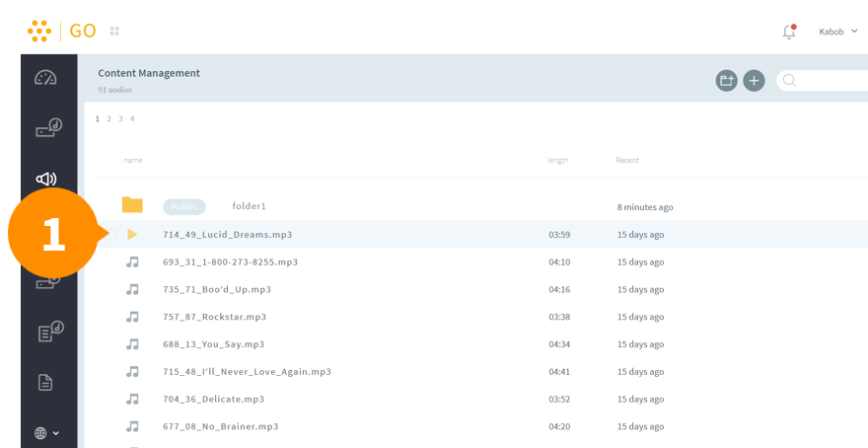Click music note icon for 715_48_I'll_Never_Love_Again.mp3
Screen dimensions: 868x448
pos(132,372)
